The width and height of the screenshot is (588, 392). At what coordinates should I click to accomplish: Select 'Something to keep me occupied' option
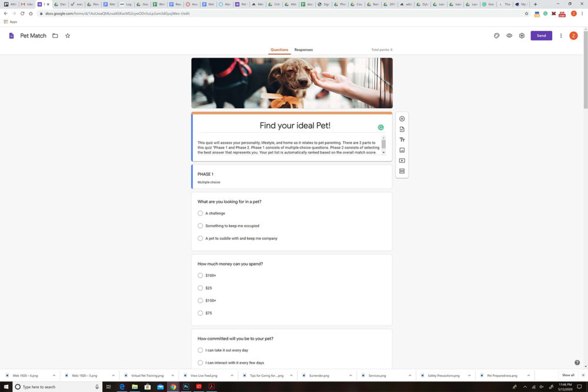tap(201, 226)
